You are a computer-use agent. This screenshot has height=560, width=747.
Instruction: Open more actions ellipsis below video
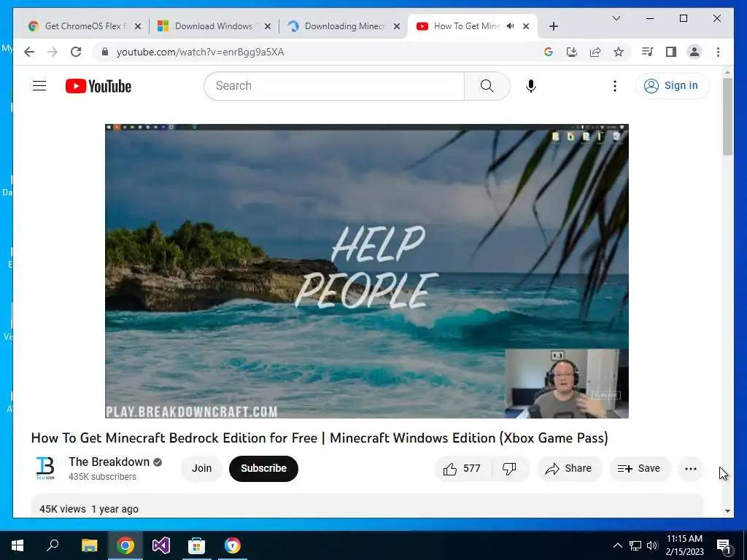pyautogui.click(x=690, y=469)
